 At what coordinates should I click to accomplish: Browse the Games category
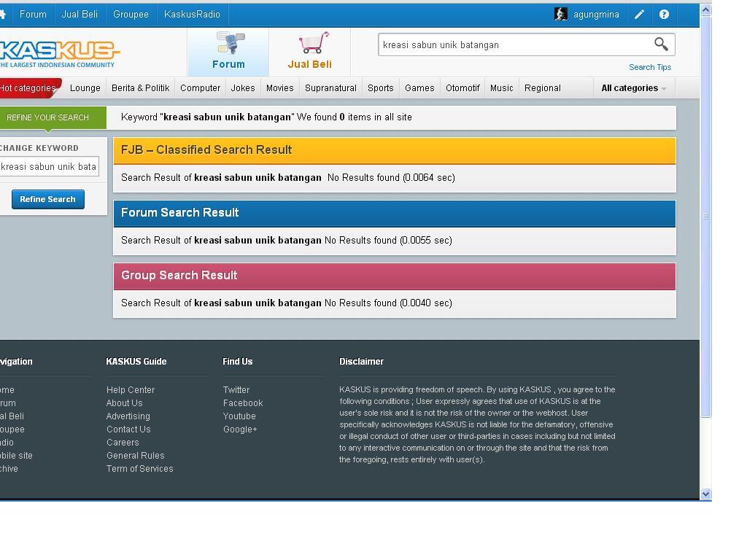[x=419, y=88]
